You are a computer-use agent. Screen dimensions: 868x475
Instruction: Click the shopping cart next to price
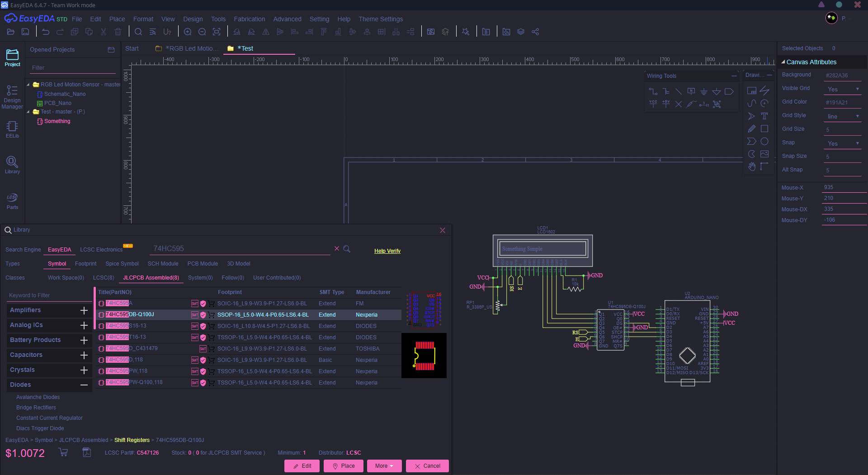pyautogui.click(x=63, y=452)
